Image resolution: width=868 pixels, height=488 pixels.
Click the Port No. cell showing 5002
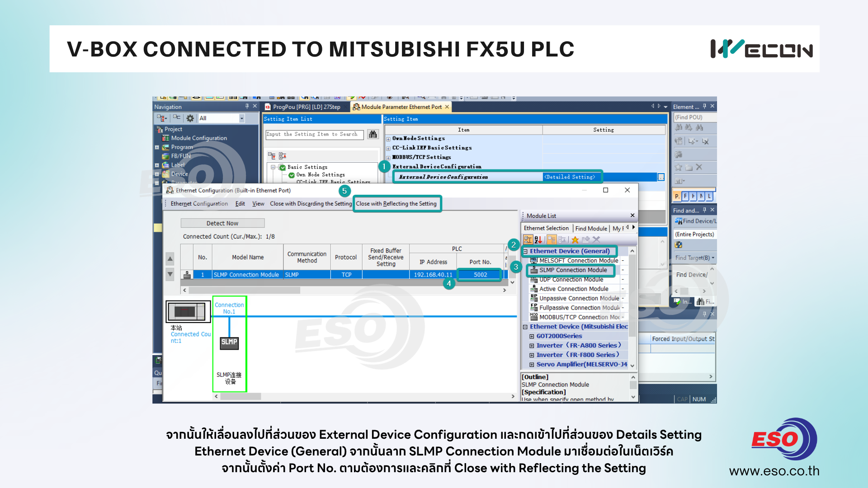(480, 275)
